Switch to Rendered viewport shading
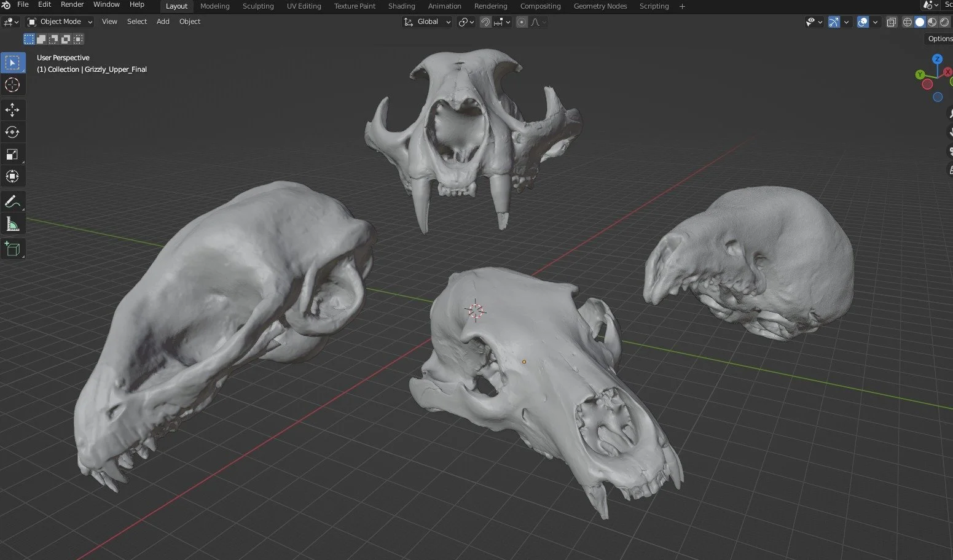 click(x=944, y=22)
